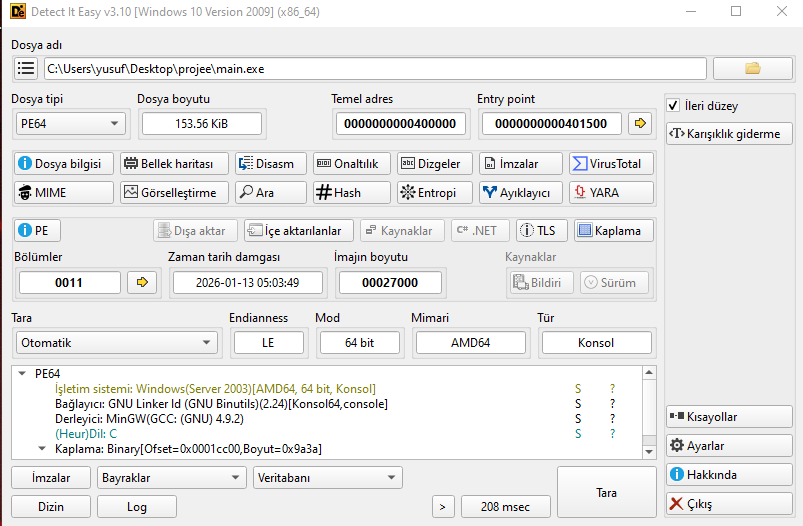Open the Dosya tipi PE64 dropdown
The width and height of the screenshot is (803, 526).
pos(71,123)
